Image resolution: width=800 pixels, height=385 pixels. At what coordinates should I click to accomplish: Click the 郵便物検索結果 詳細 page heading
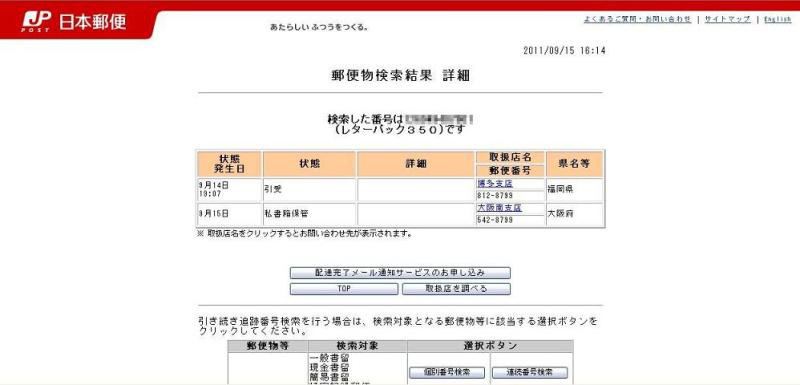pos(401,76)
